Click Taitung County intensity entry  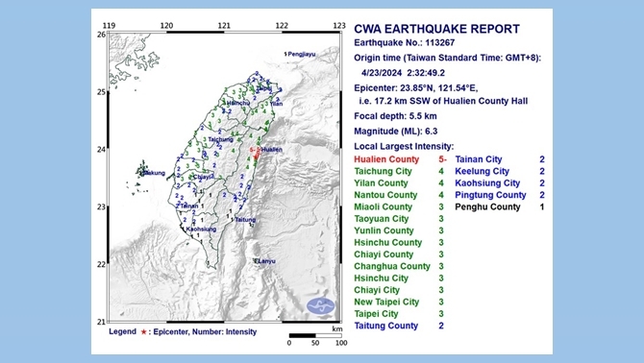tap(398, 327)
